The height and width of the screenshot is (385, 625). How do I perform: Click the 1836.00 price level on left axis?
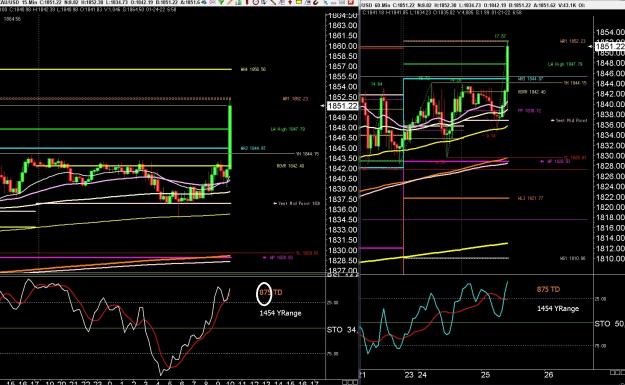click(x=343, y=209)
